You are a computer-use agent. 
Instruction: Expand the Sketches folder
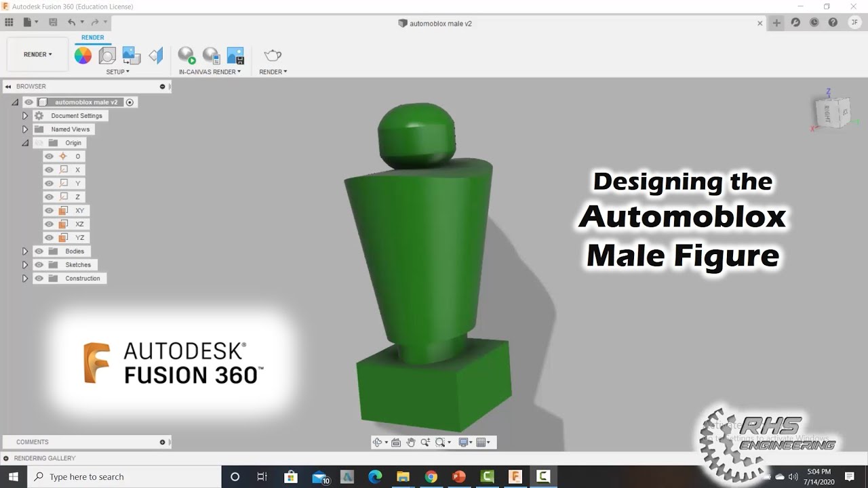[x=25, y=265]
